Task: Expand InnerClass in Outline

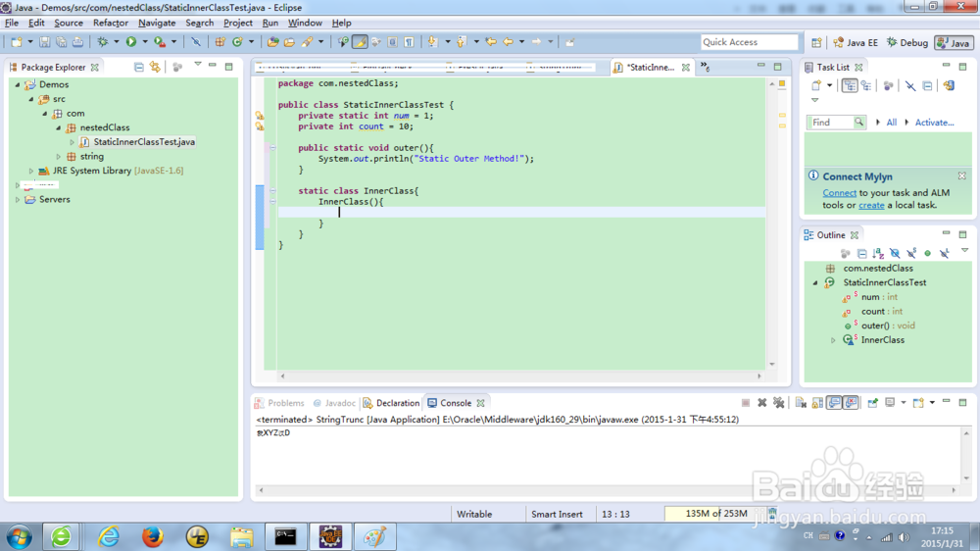Action: pyautogui.click(x=833, y=340)
